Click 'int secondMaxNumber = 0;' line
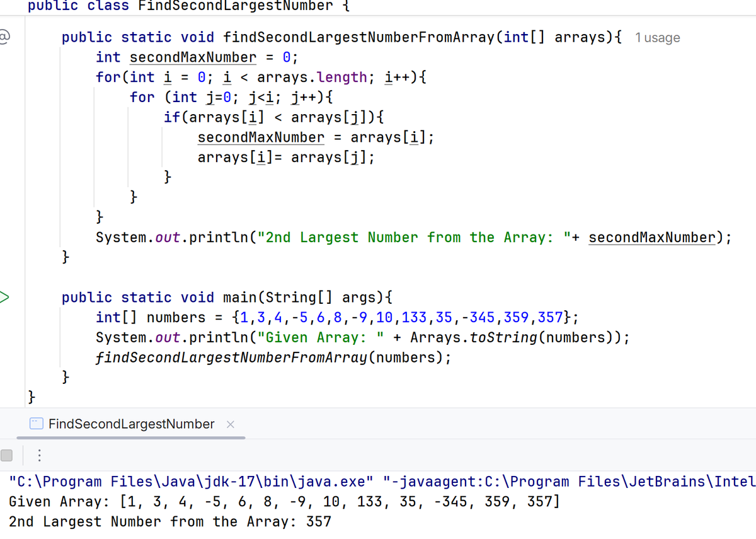 (x=197, y=57)
